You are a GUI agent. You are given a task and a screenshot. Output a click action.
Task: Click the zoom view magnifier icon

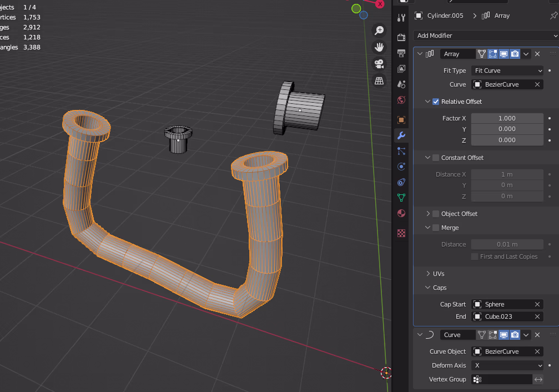click(379, 31)
